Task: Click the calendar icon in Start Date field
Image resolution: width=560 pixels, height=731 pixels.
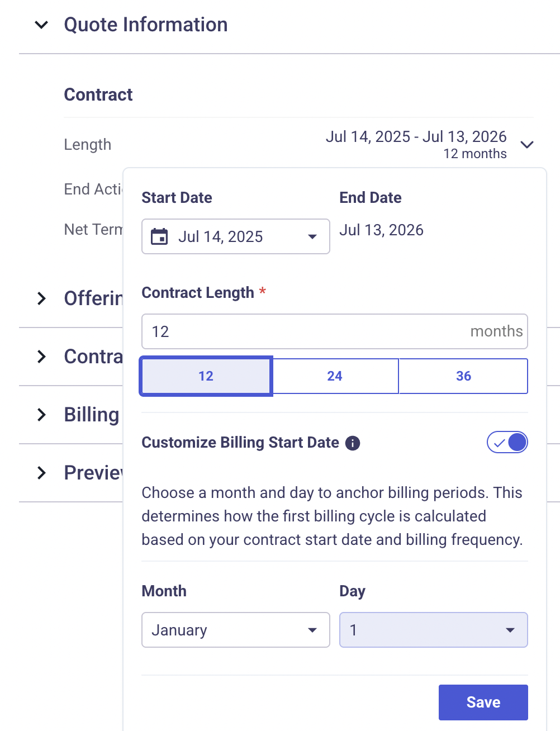Action: 159,236
